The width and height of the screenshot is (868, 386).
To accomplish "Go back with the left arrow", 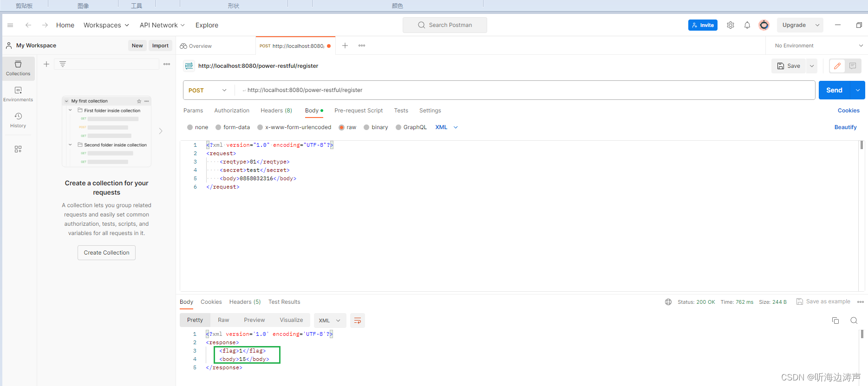I will (x=28, y=25).
